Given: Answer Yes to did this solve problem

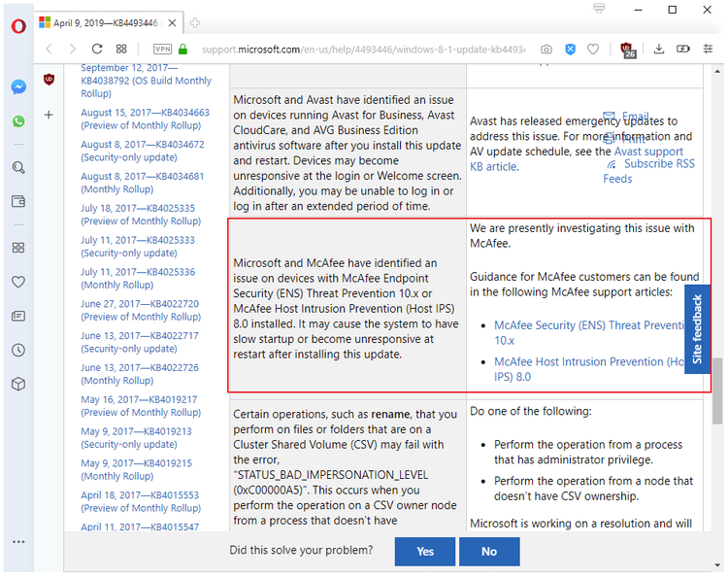Looking at the screenshot, I should coord(425,552).
